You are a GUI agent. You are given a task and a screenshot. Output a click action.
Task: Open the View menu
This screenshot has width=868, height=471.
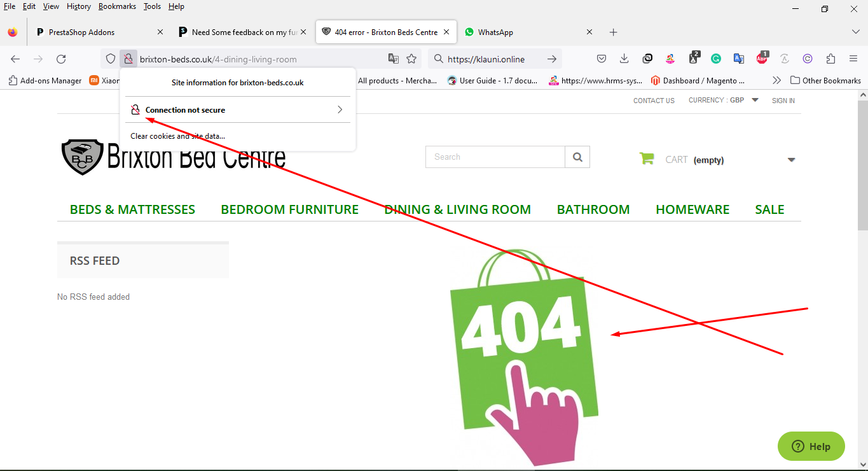pyautogui.click(x=51, y=6)
